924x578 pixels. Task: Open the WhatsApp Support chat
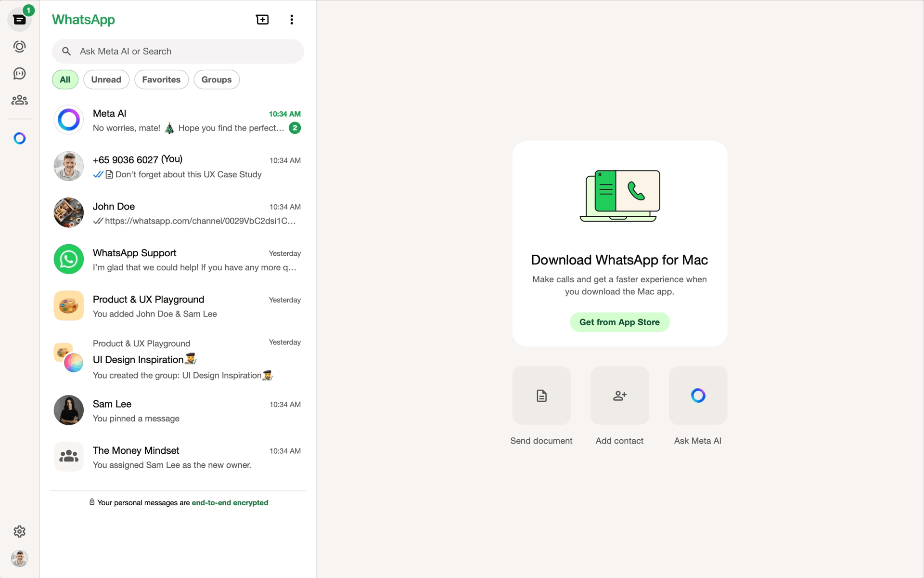click(178, 260)
